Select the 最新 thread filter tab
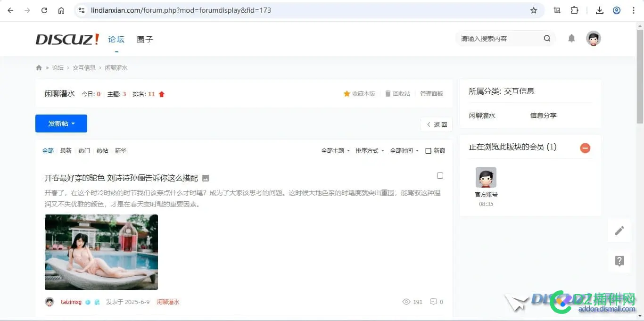 (x=66, y=151)
